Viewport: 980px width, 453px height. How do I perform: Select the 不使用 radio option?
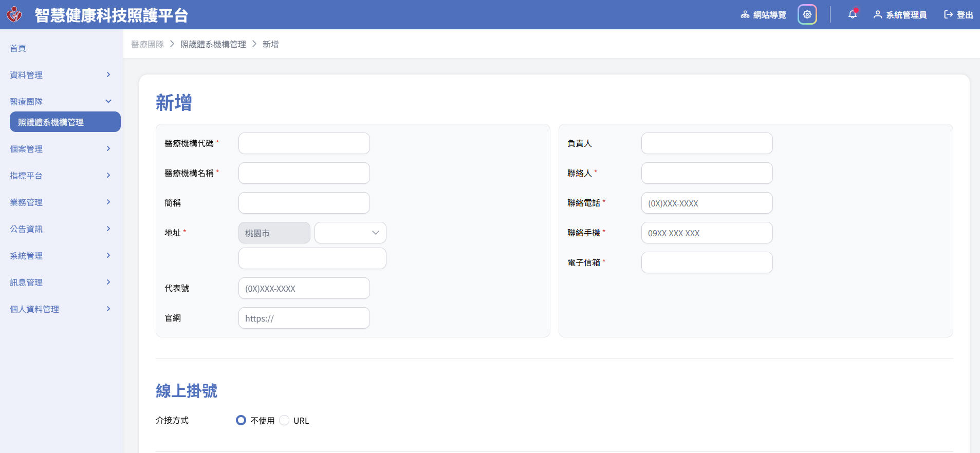(241, 420)
